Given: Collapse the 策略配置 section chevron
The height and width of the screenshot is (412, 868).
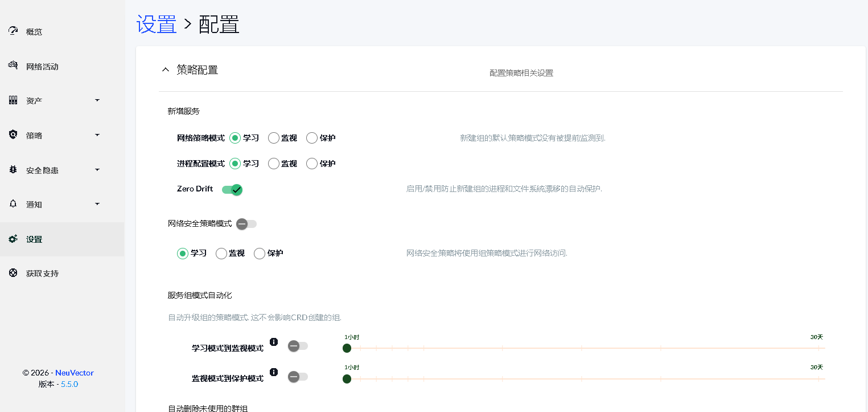Looking at the screenshot, I should pos(166,70).
